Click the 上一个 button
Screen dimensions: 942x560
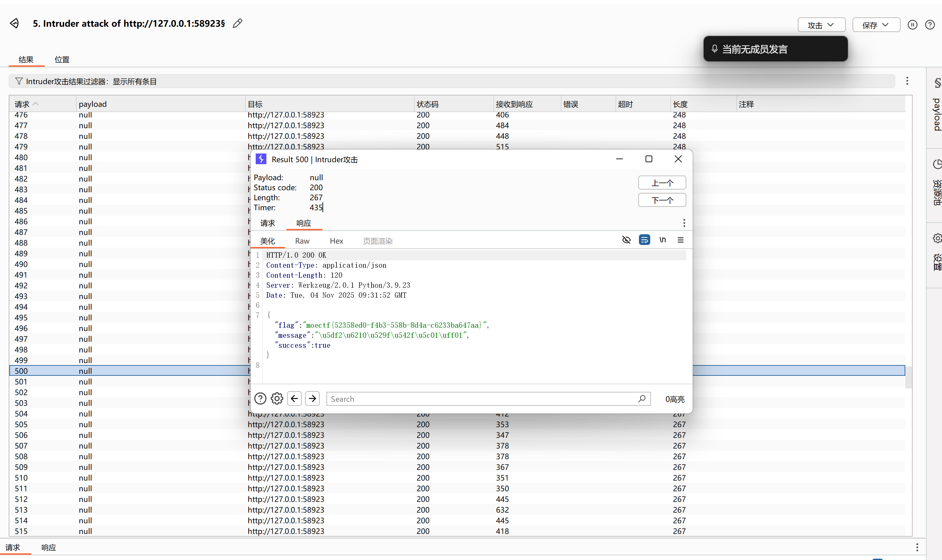pos(662,183)
